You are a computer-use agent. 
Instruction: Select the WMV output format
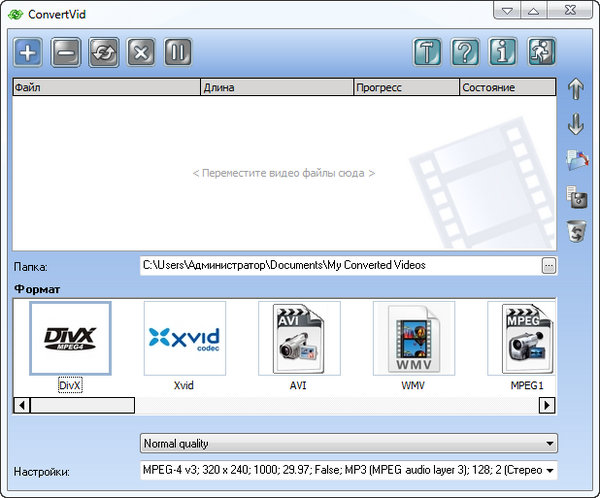click(413, 338)
